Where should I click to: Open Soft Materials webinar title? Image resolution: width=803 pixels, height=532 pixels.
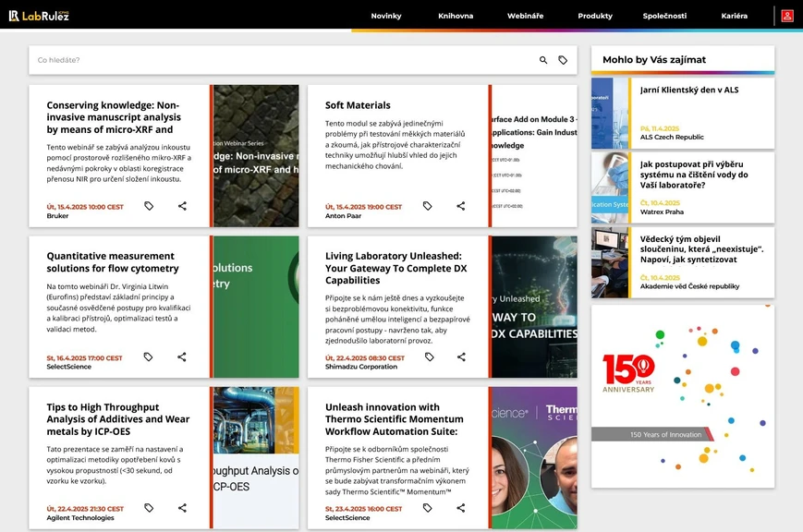click(358, 105)
